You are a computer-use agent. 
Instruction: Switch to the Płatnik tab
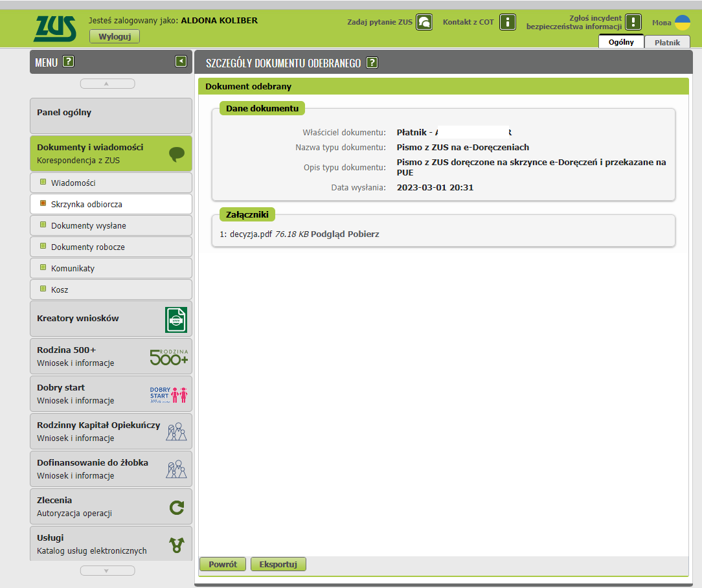pyautogui.click(x=667, y=42)
